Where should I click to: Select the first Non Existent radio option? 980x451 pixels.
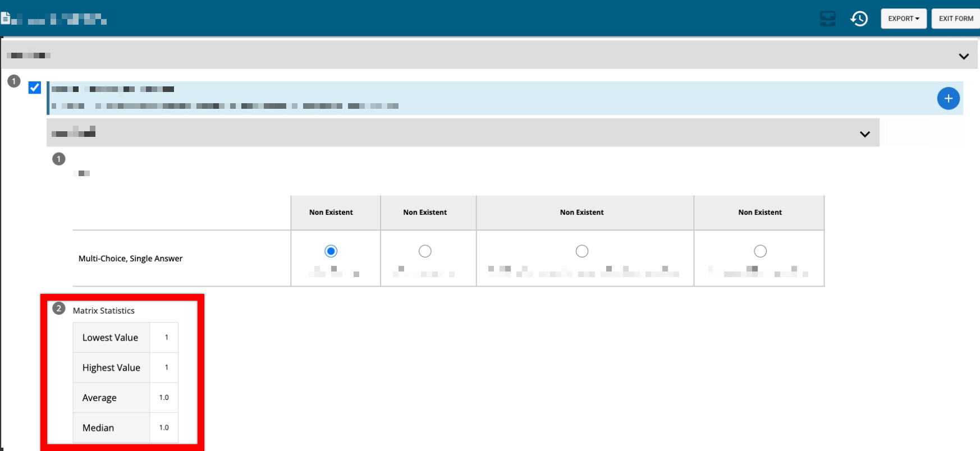[331, 251]
